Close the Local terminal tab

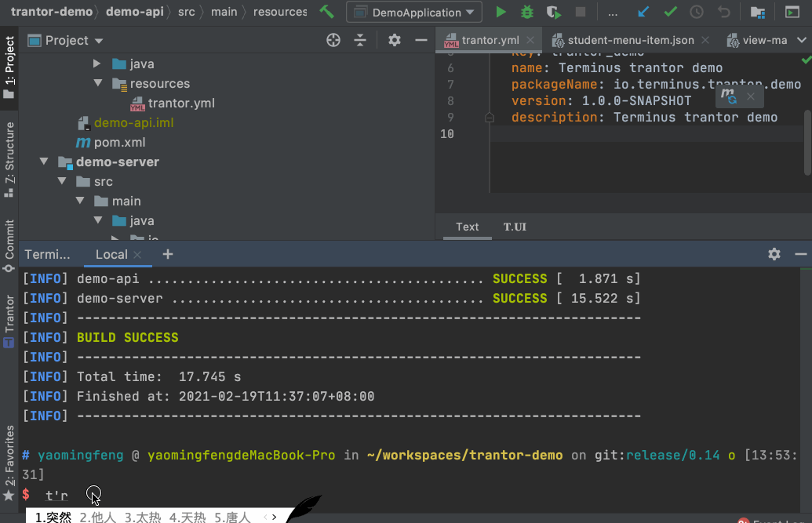137,254
